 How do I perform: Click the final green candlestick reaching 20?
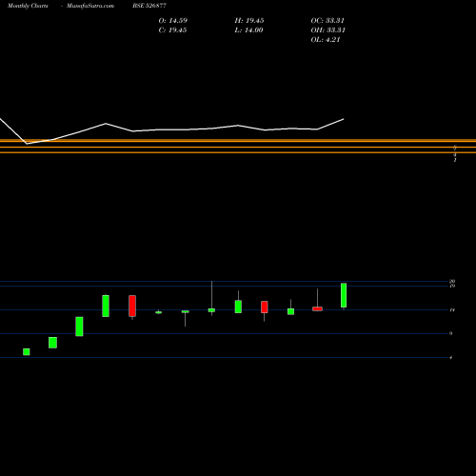344,295
